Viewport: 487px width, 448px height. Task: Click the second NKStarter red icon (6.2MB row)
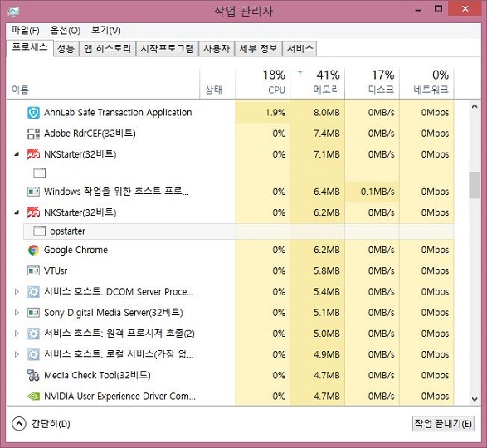pos(33,212)
